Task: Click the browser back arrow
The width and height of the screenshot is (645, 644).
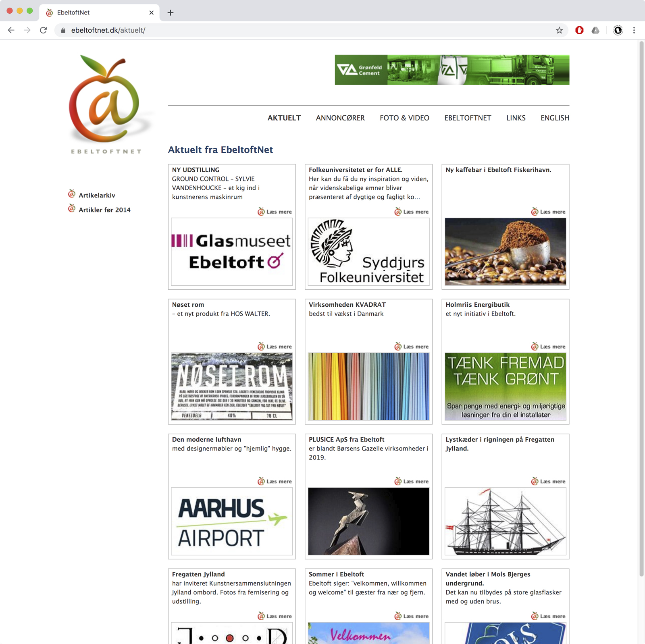Action: [x=11, y=30]
